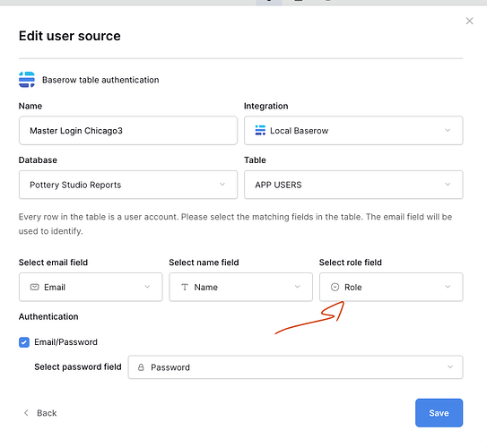Viewport: 487px width, 448px height.
Task: Close the Edit user source dialog
Action: (x=469, y=21)
